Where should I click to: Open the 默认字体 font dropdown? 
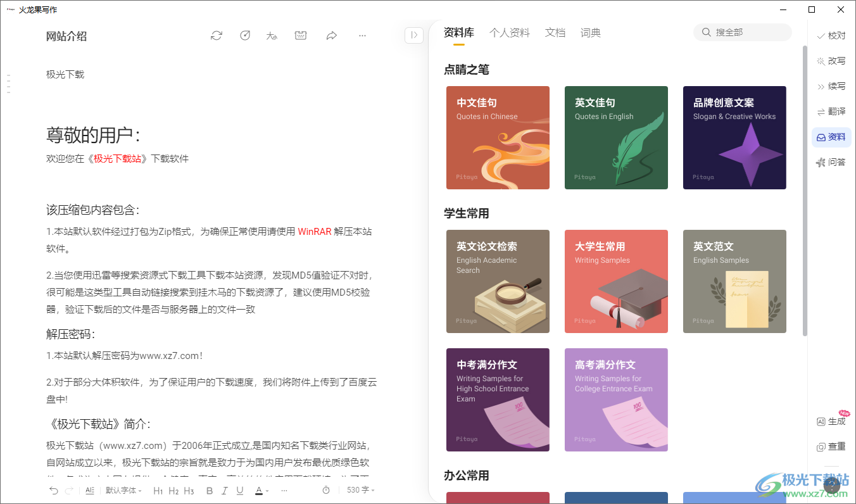click(123, 490)
